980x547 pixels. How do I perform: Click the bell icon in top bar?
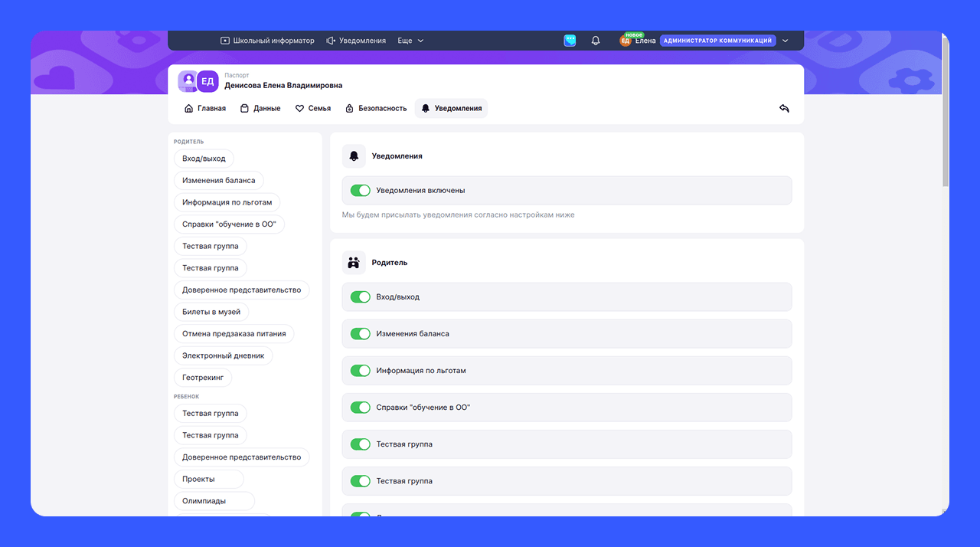point(596,41)
